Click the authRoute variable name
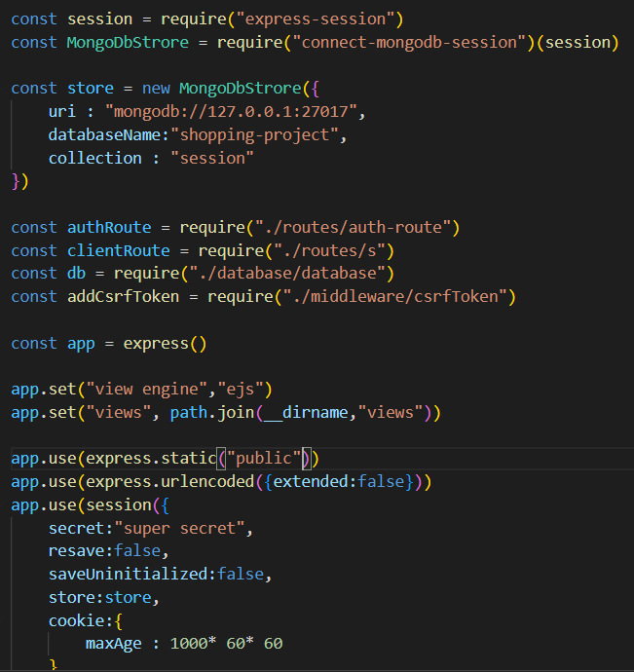634x672 pixels. (109, 227)
